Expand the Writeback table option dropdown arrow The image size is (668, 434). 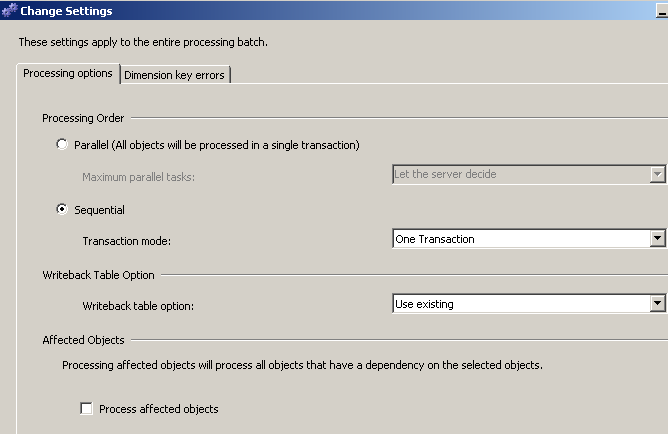click(657, 304)
